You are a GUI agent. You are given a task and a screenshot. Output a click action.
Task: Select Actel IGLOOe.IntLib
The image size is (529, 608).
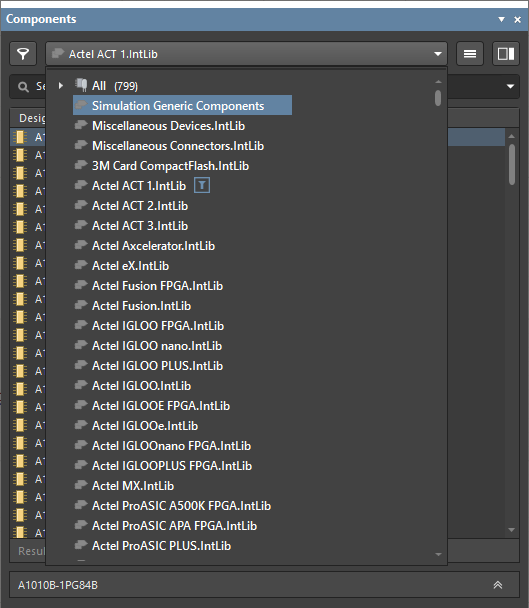pos(145,426)
